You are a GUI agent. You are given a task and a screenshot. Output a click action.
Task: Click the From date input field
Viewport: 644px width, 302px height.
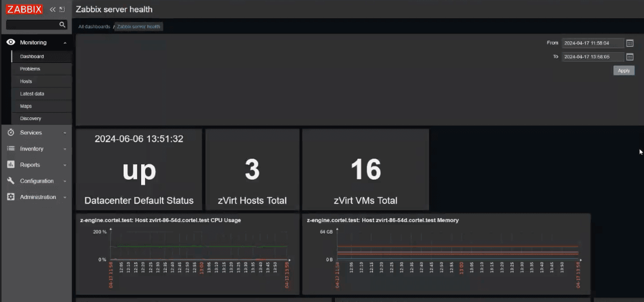point(592,43)
